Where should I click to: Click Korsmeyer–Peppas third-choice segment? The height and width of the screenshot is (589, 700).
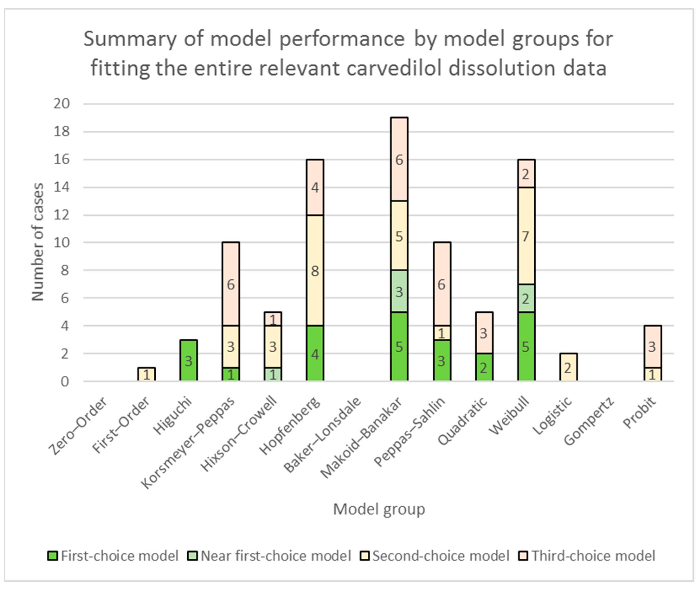tap(231, 284)
